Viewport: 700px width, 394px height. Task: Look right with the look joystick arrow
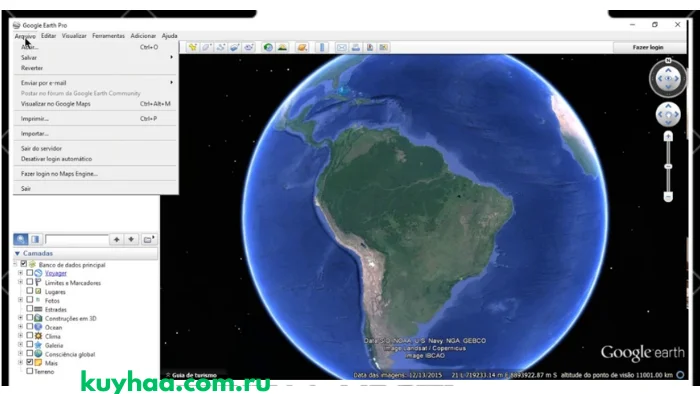tap(677, 79)
